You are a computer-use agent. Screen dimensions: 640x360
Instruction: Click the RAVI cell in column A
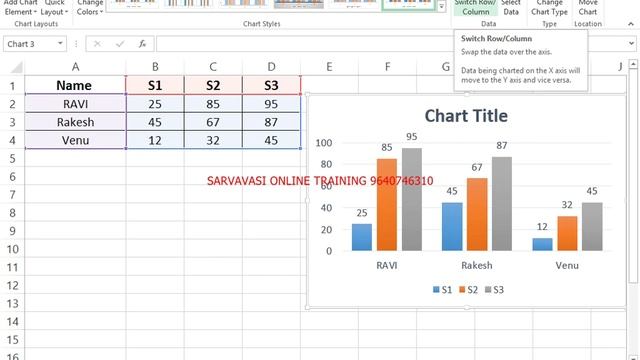click(76, 104)
